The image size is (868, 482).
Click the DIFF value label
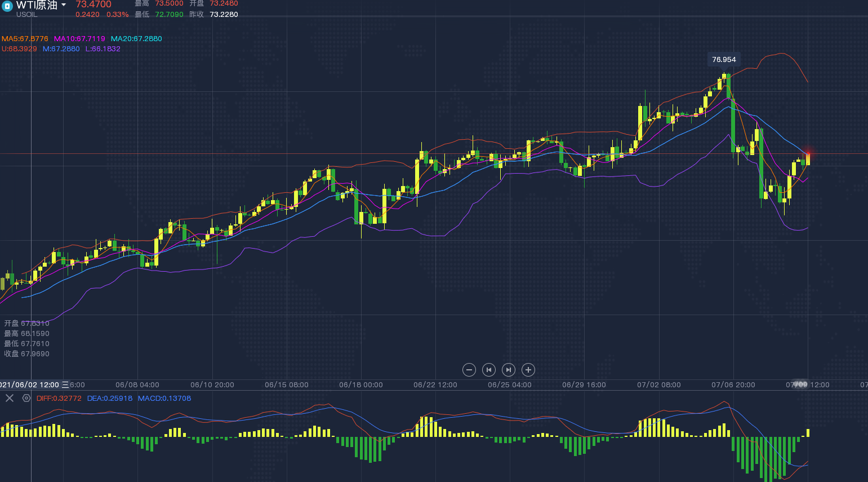(x=59, y=398)
